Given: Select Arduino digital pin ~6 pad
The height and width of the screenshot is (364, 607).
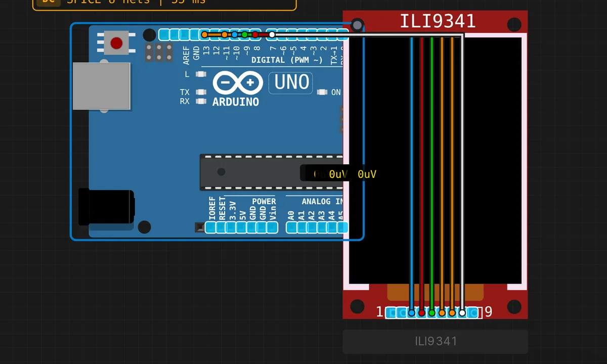Looking at the screenshot, I should pos(282,34).
